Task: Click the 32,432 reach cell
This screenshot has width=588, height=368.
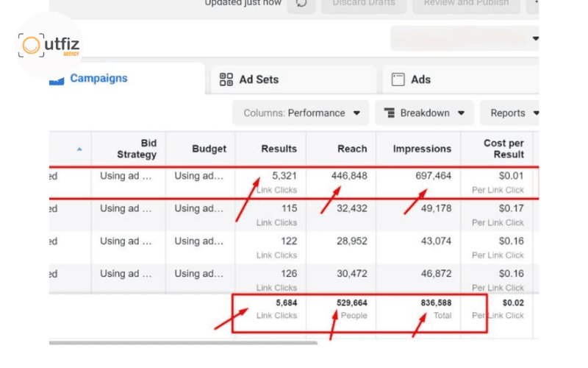Action: tap(352, 208)
